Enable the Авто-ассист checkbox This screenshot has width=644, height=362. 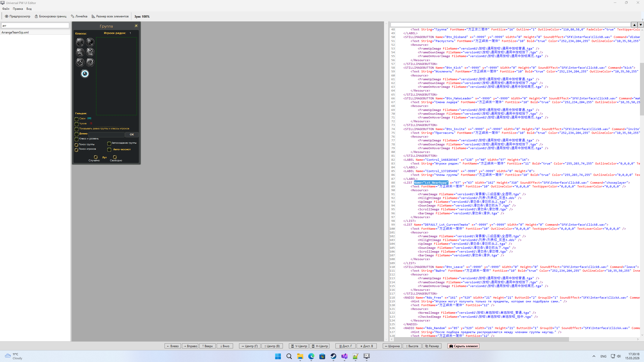pyautogui.click(x=109, y=150)
